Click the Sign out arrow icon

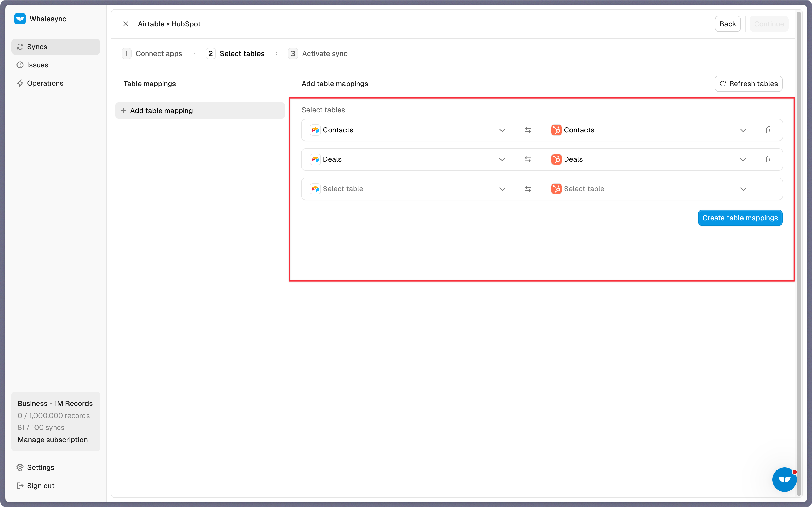tap(20, 485)
